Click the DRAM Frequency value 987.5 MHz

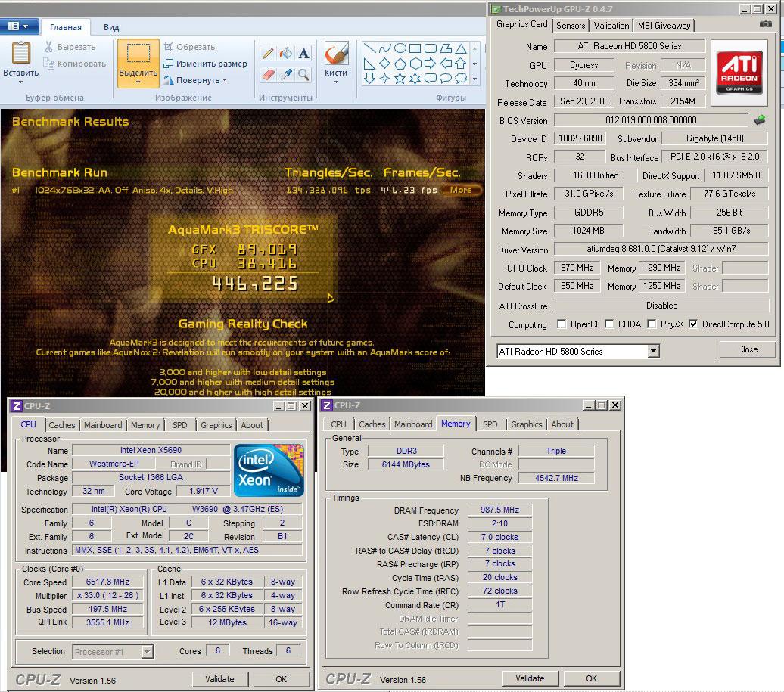point(499,510)
